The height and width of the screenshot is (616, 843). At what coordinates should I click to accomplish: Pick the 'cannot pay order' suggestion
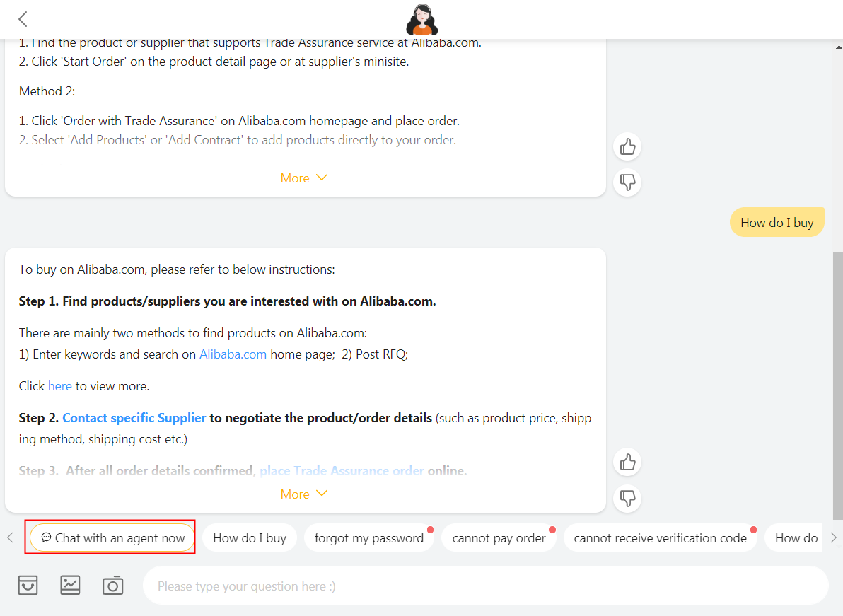(x=499, y=537)
